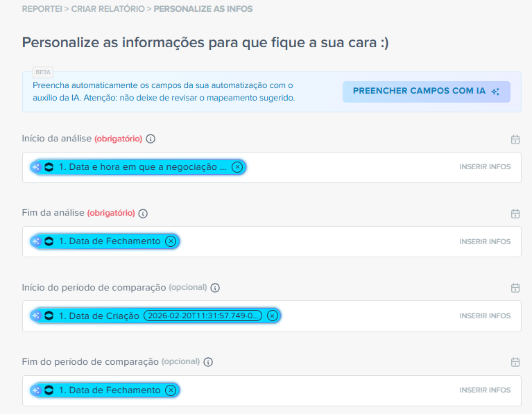532x414 pixels.
Task: Click Inserir Infos in Início da análise field
Action: (485, 167)
